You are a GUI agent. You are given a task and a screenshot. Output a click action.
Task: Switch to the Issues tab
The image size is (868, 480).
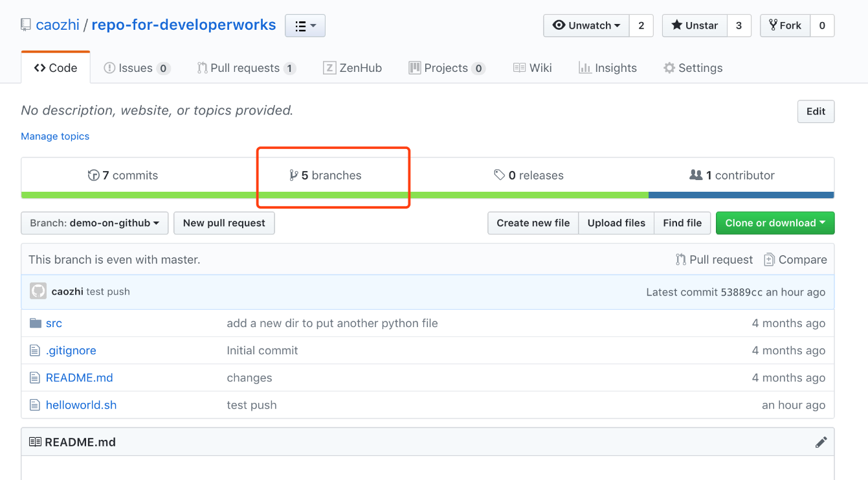coord(137,68)
